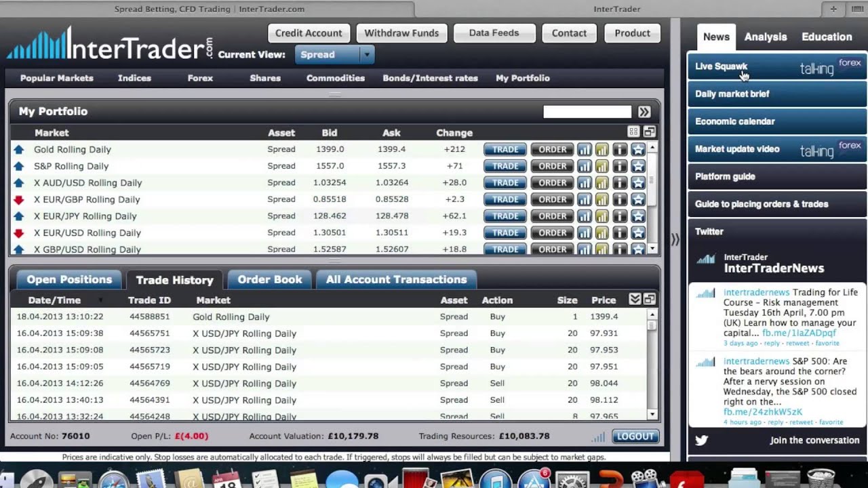Screen dimensions: 868x488
Task: Open yellow chart for X EUR/USD Rolling Daily
Action: (x=602, y=232)
